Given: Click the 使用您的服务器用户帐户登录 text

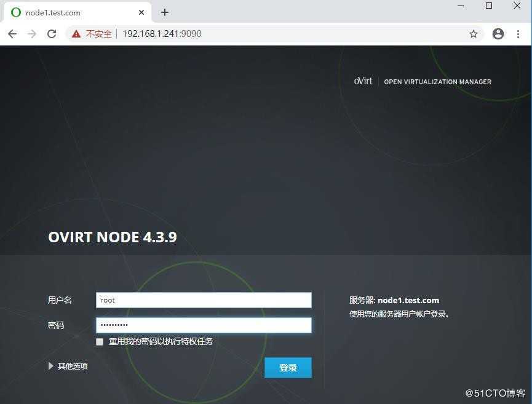Looking at the screenshot, I should point(399,314).
